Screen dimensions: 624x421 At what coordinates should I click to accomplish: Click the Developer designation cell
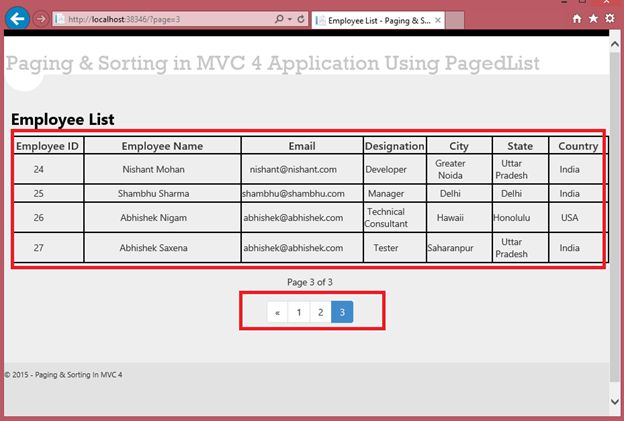point(386,170)
